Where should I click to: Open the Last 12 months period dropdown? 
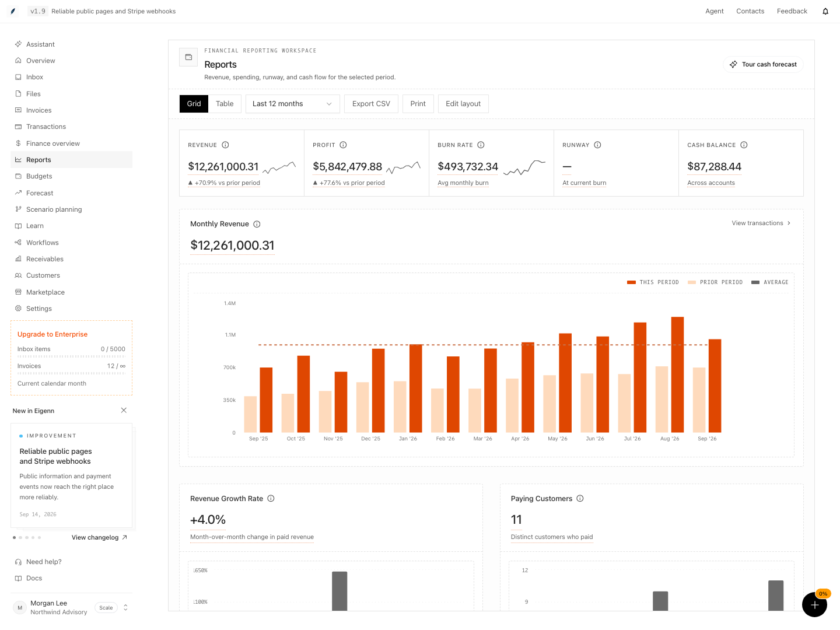click(292, 104)
